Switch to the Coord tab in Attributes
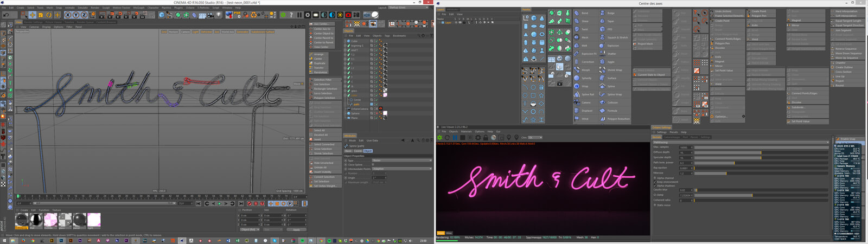The image size is (868, 244). (358, 151)
